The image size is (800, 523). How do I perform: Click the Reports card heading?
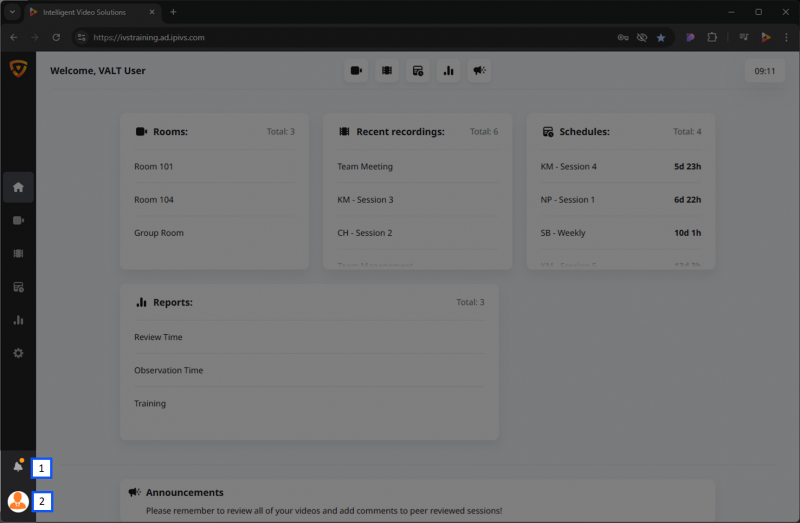point(172,302)
